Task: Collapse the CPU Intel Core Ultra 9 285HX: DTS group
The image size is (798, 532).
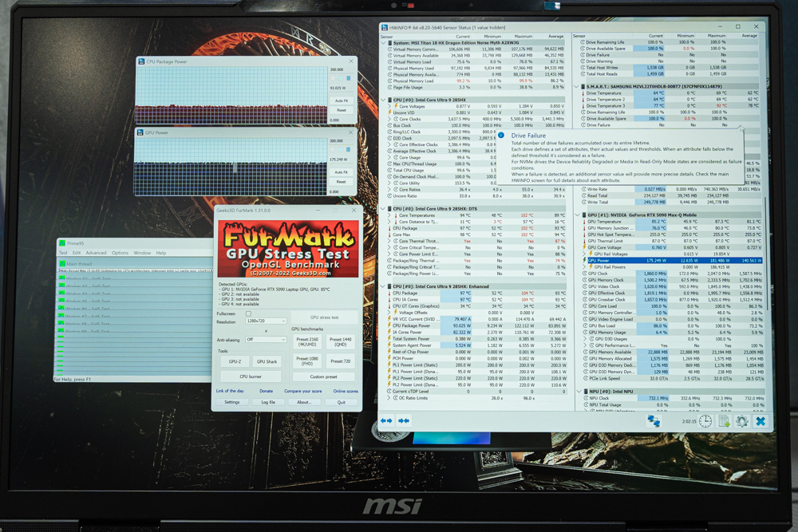Action: [x=383, y=208]
